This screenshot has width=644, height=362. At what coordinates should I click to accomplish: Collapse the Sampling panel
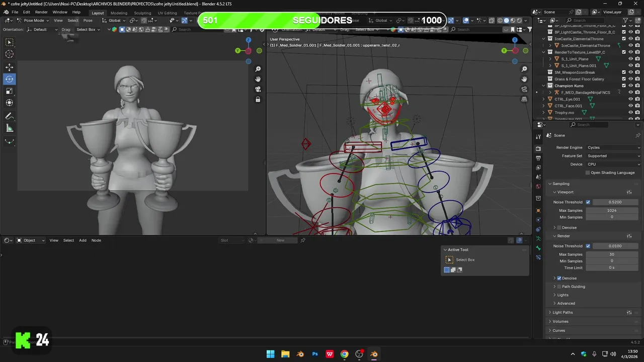pos(549,184)
